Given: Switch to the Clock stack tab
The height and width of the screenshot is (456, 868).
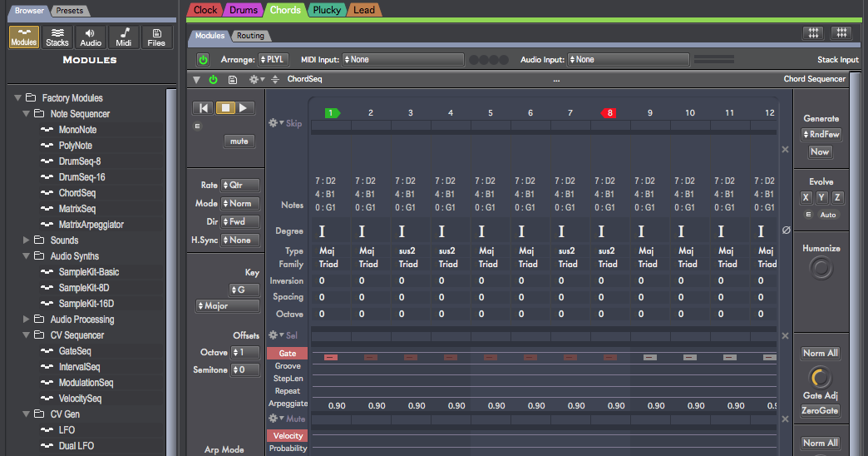Looking at the screenshot, I should [x=205, y=10].
